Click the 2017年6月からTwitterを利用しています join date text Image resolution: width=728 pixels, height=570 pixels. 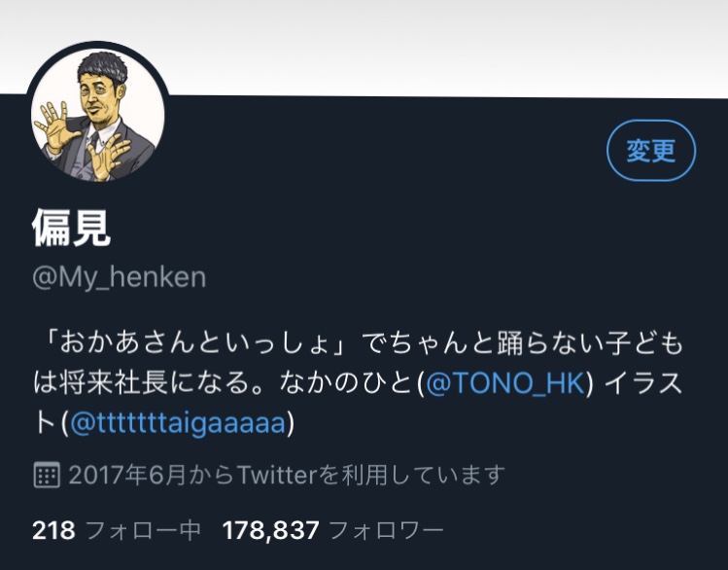tap(287, 475)
